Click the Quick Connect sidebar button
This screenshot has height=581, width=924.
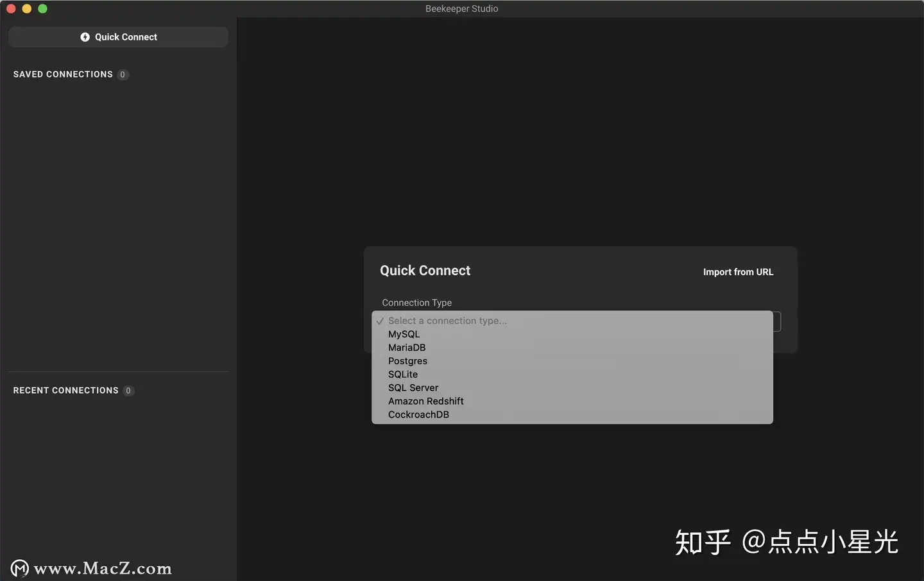coord(119,37)
